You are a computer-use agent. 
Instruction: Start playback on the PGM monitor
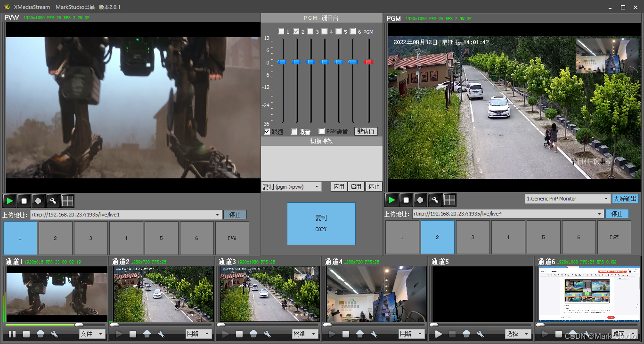pos(391,200)
